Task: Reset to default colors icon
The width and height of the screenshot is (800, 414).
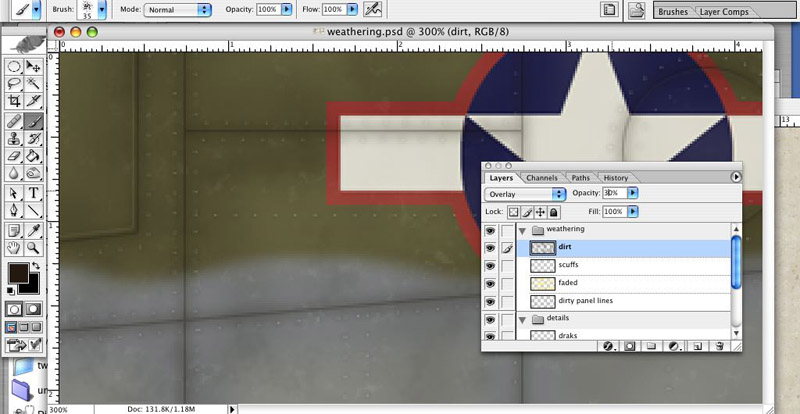Action: [x=11, y=291]
